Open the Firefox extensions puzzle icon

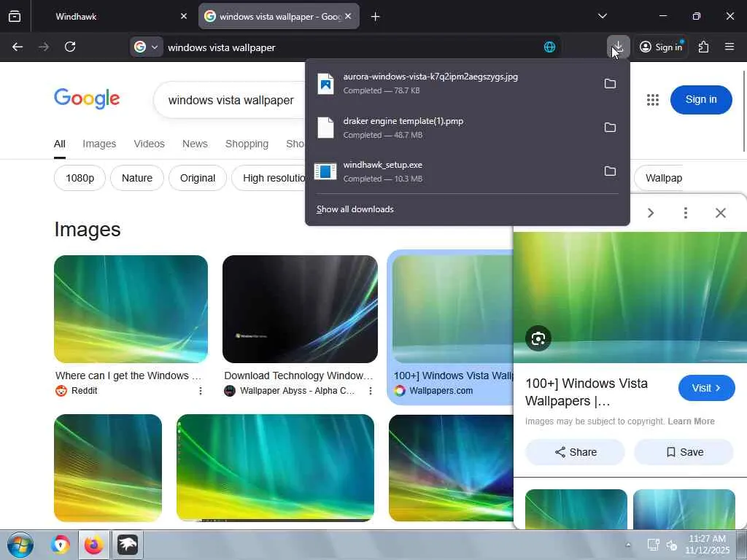click(x=703, y=47)
